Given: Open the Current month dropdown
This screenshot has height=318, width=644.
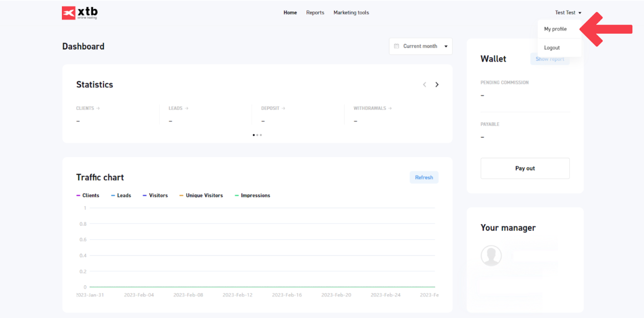Looking at the screenshot, I should (x=421, y=47).
